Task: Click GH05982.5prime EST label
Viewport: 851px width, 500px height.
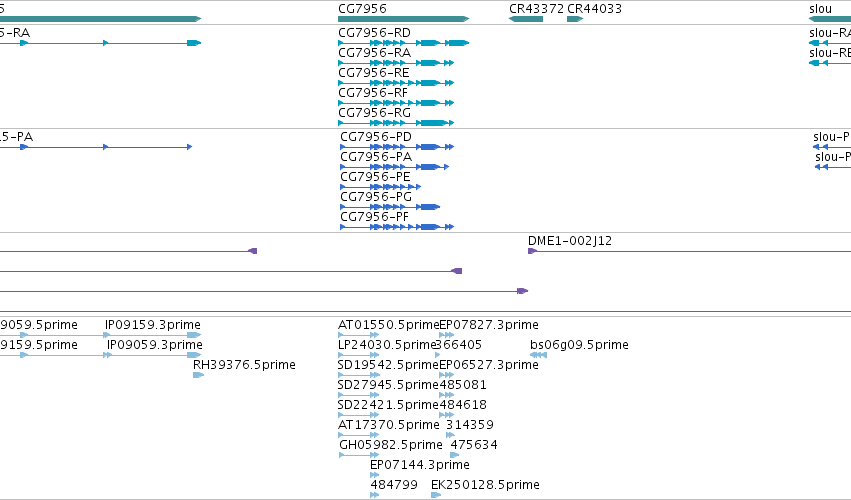Action: [391, 445]
